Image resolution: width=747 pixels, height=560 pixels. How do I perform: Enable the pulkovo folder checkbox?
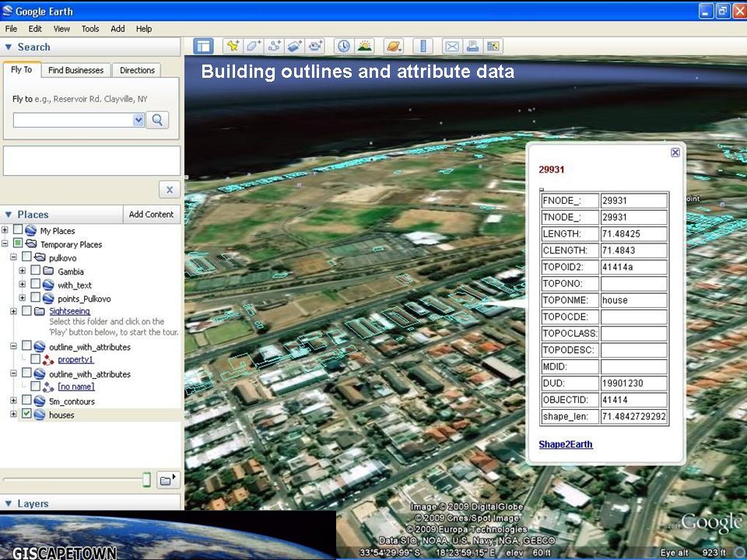[x=26, y=257]
